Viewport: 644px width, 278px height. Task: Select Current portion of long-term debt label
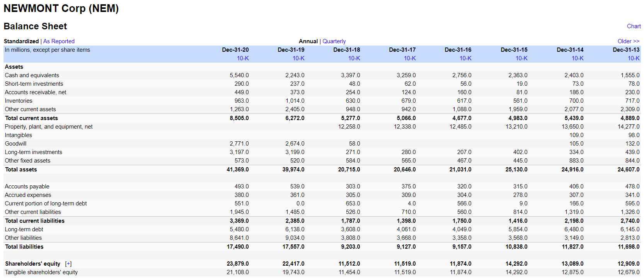(46, 203)
